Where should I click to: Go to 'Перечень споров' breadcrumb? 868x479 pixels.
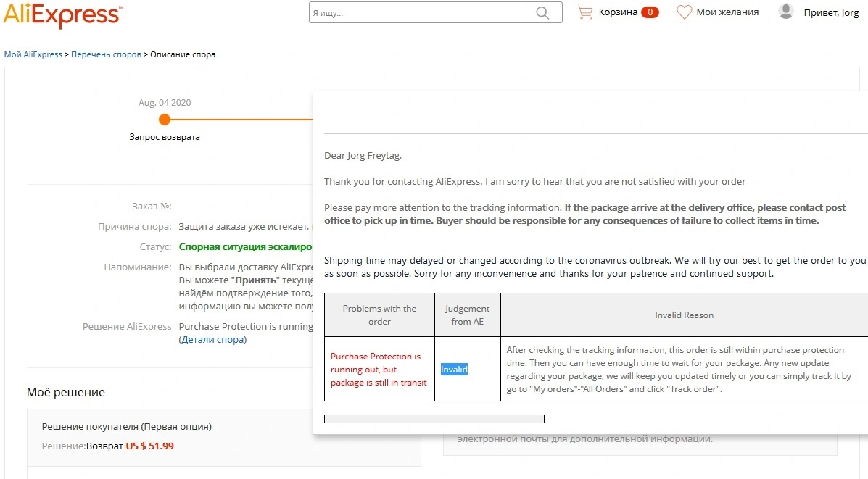(x=107, y=54)
